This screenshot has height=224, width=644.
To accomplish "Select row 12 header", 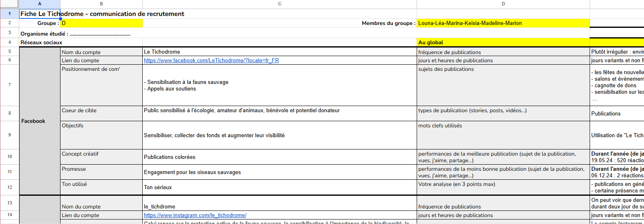I will tap(9, 187).
